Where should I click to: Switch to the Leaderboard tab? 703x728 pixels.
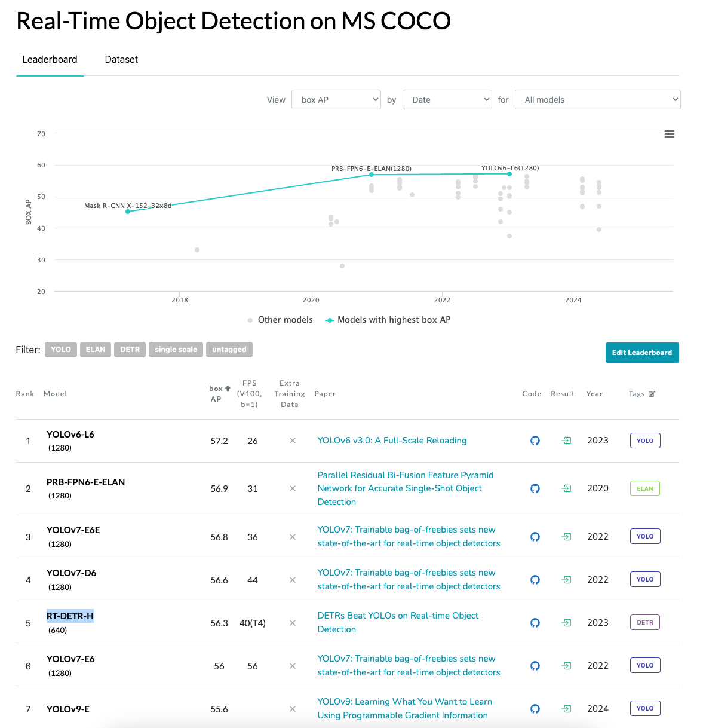(x=50, y=60)
